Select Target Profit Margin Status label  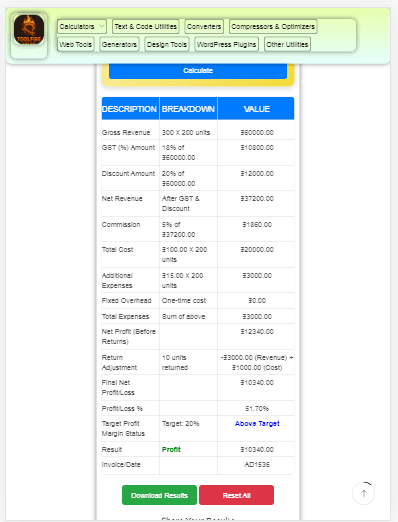point(123,428)
